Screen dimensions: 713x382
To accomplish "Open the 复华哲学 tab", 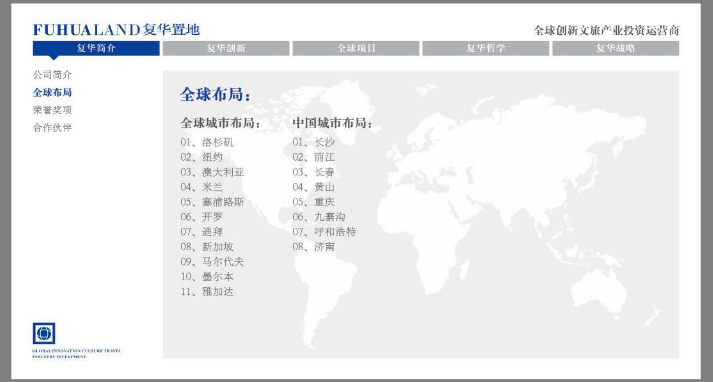I will (x=486, y=48).
